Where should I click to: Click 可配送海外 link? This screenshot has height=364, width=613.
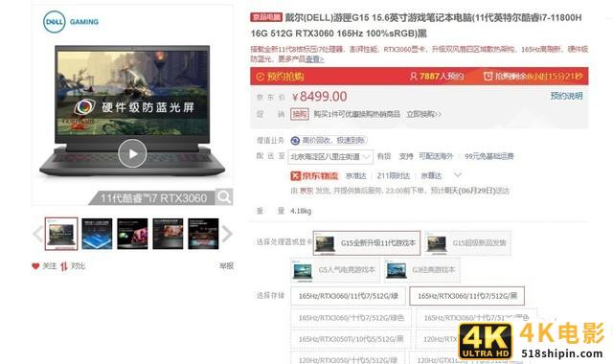436,156
